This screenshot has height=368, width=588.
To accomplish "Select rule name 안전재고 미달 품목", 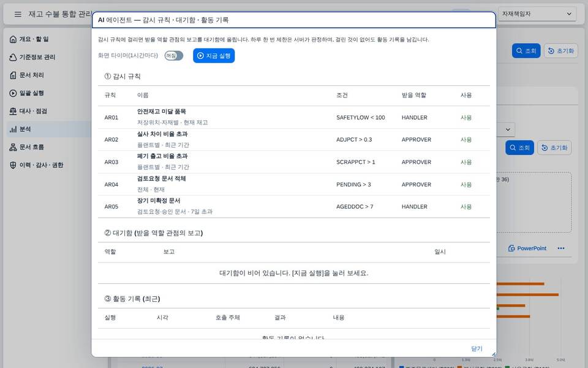I will [161, 112].
